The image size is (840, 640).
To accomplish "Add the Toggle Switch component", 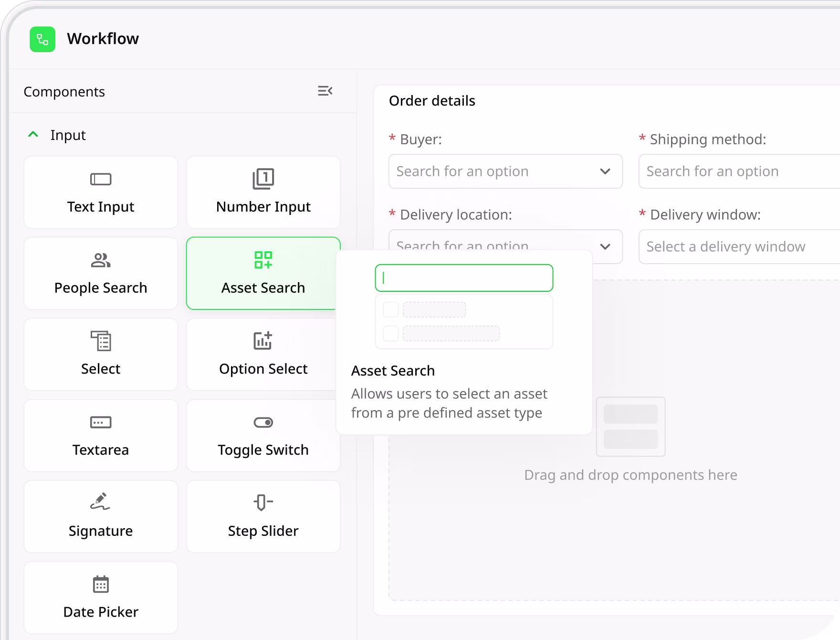I will pos(263,436).
